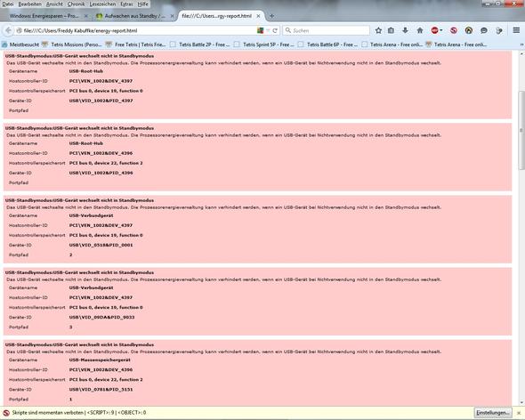Reload the page with the refresh icon
This screenshot has width=525, height=420.
(x=275, y=30)
